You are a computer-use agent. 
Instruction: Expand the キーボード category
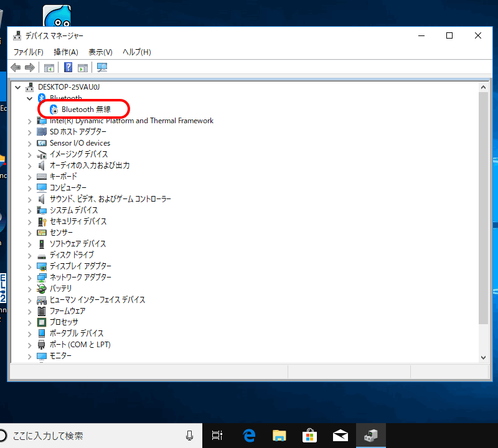click(29, 177)
